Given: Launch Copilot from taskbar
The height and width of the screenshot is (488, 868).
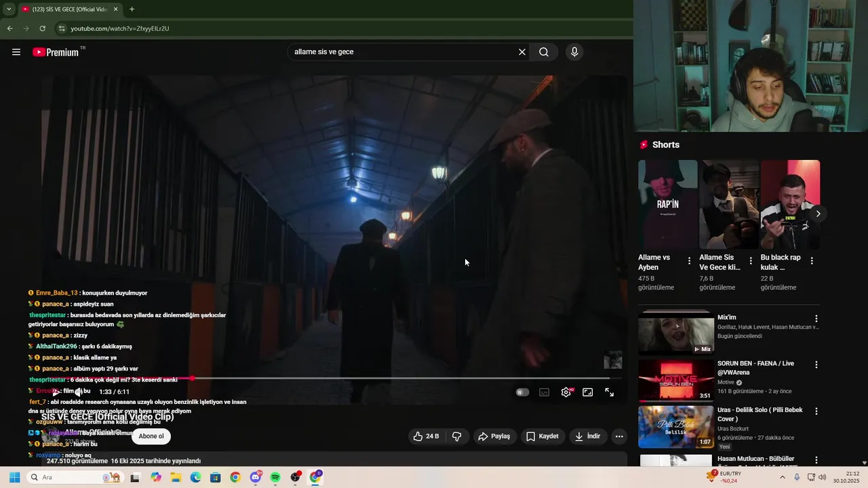Looking at the screenshot, I should 156,477.
